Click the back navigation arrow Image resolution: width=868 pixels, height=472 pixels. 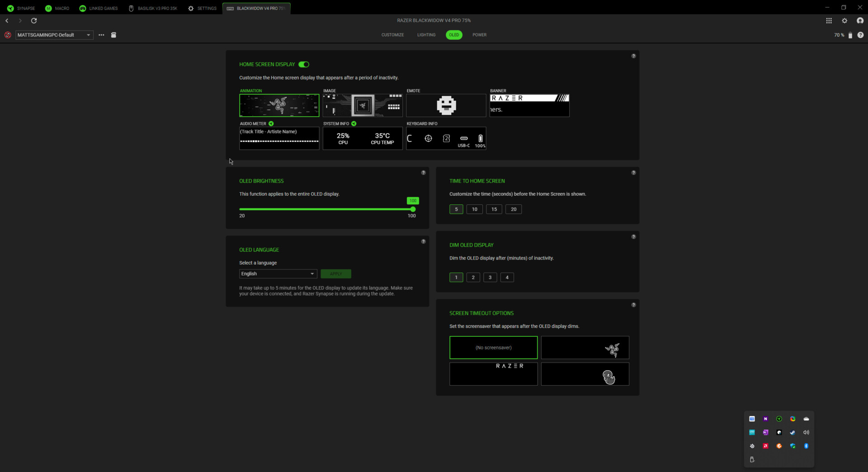(x=7, y=20)
